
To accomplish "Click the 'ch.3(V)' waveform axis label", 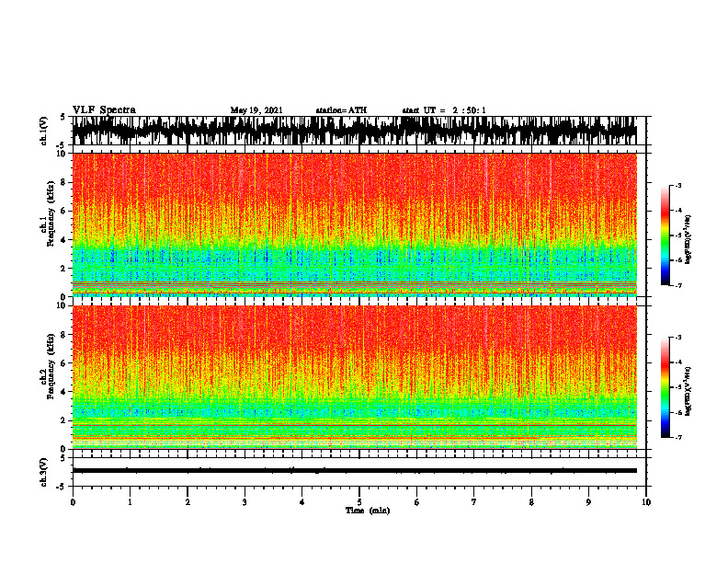I will 43,472.
